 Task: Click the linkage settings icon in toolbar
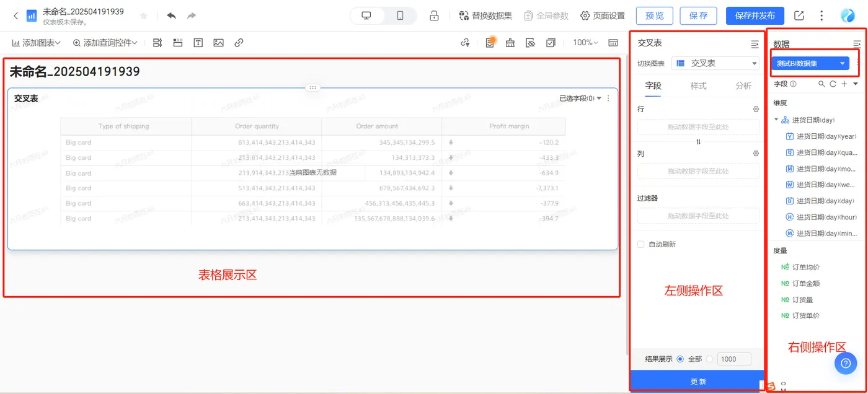pyautogui.click(x=466, y=43)
